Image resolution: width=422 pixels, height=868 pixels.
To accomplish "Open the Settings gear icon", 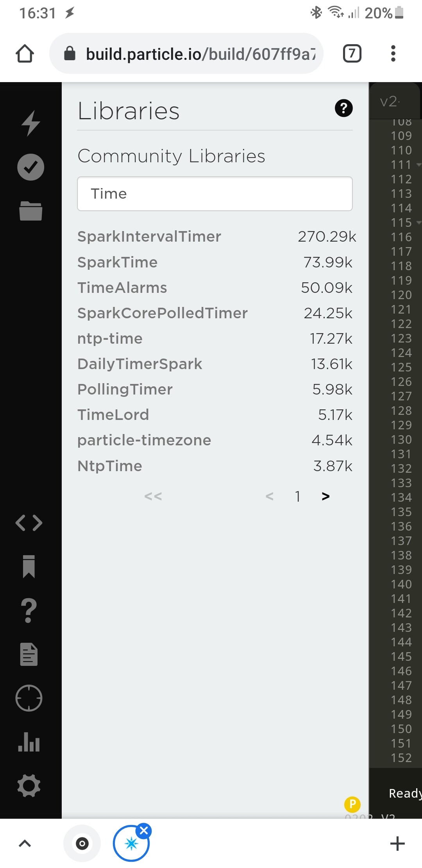I will pyautogui.click(x=29, y=786).
